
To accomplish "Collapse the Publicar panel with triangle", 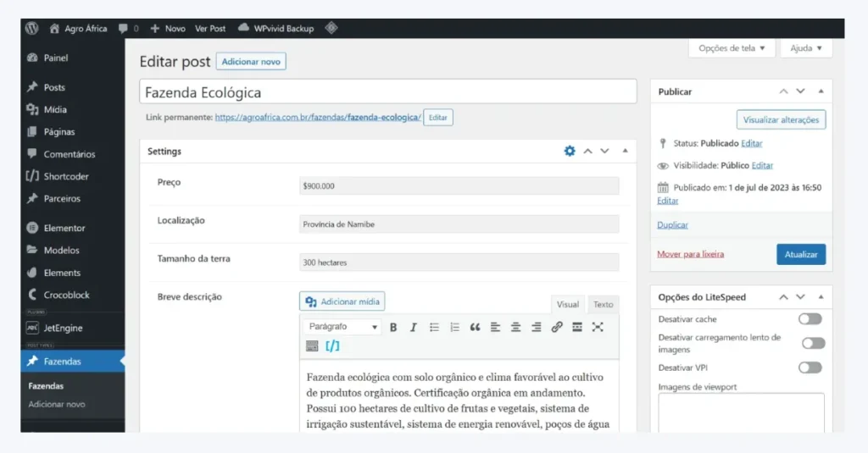I will (x=821, y=91).
